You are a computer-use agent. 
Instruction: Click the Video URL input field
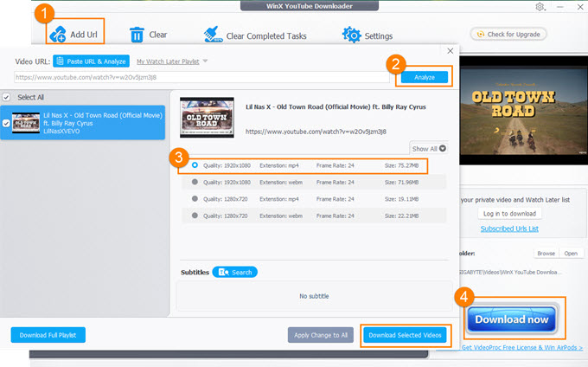(201, 77)
